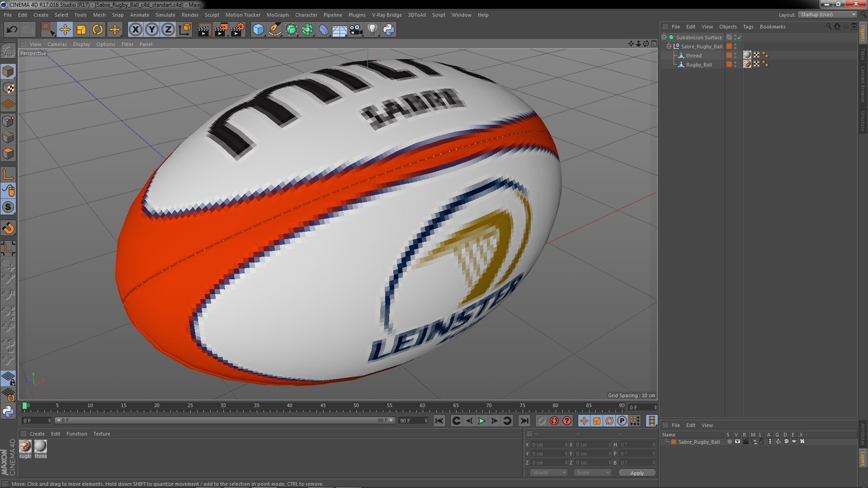Add a floor environment object
The height and width of the screenshot is (488, 868).
click(x=340, y=30)
